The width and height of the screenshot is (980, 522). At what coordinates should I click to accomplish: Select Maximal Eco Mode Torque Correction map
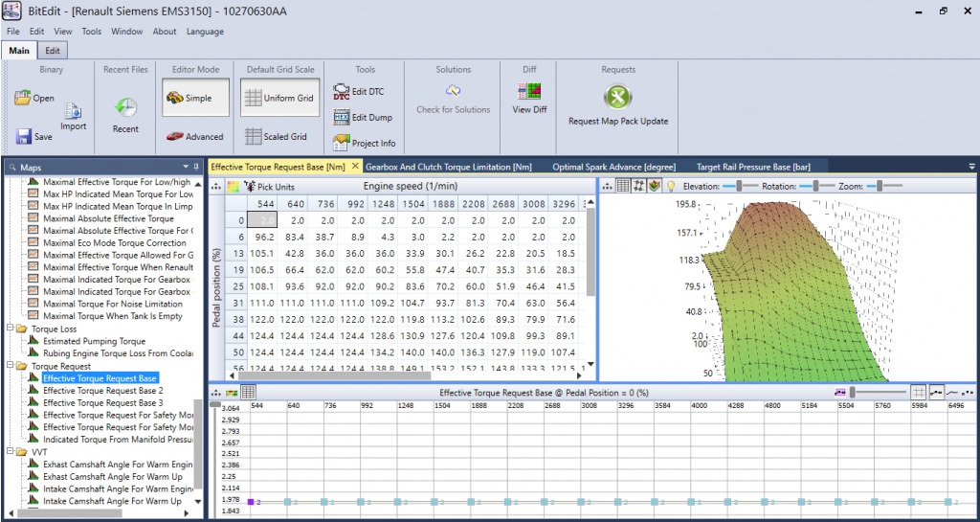(115, 242)
